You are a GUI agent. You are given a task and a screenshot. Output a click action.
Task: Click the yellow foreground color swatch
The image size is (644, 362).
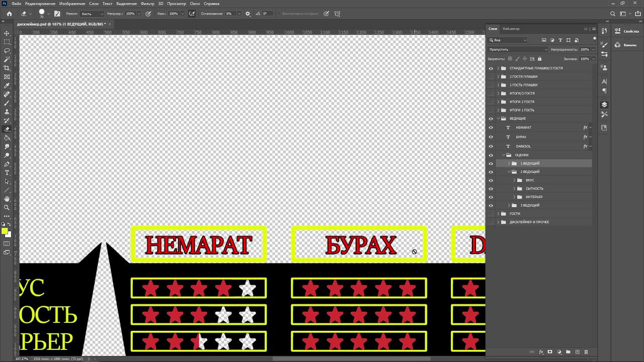click(5, 231)
